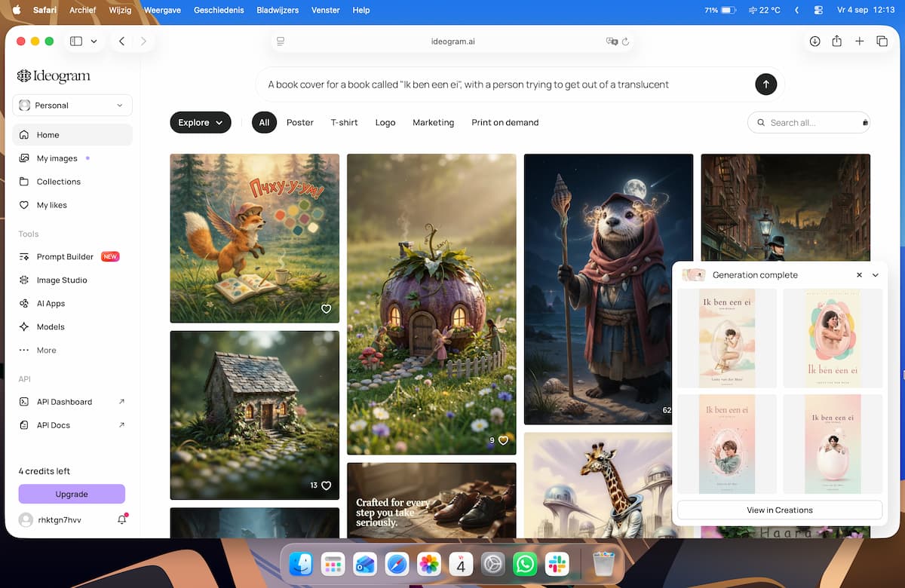Expand the Personal workspace dropdown

pyautogui.click(x=72, y=106)
